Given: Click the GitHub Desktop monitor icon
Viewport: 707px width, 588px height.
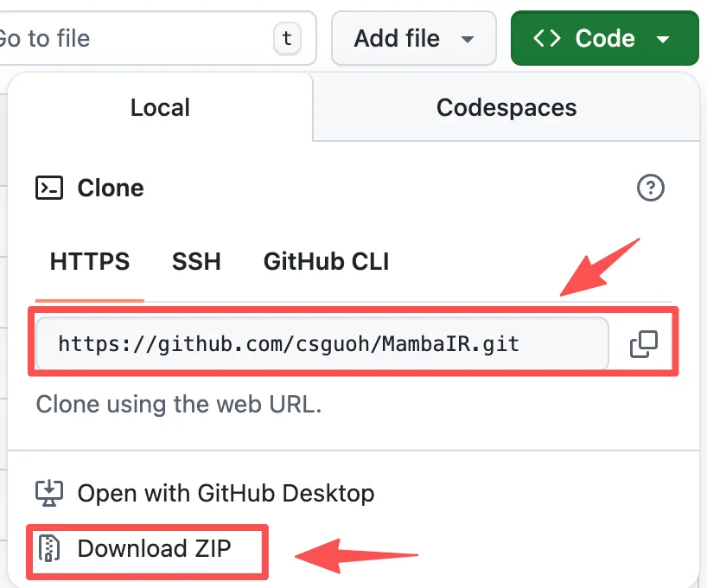Looking at the screenshot, I should pyautogui.click(x=49, y=493).
